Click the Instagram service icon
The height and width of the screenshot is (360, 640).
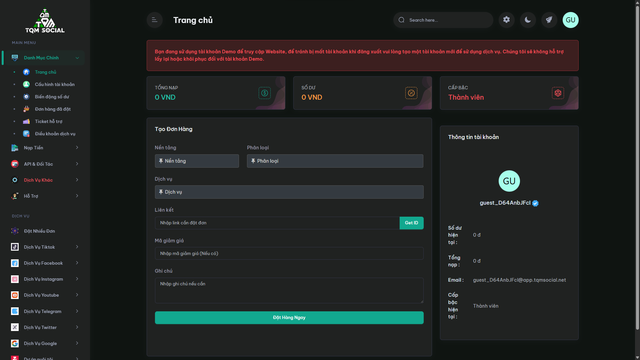pyautogui.click(x=15, y=279)
